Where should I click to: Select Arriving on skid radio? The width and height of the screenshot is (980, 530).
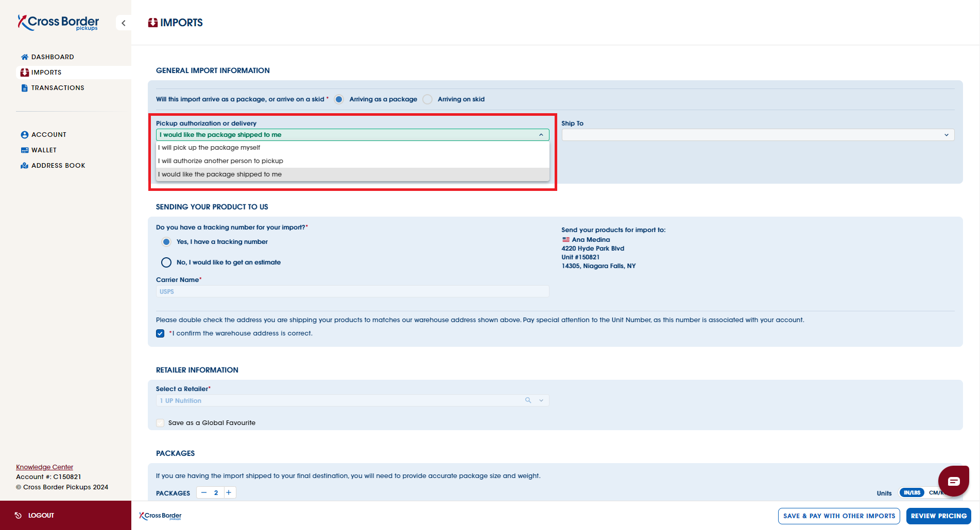[x=427, y=99]
